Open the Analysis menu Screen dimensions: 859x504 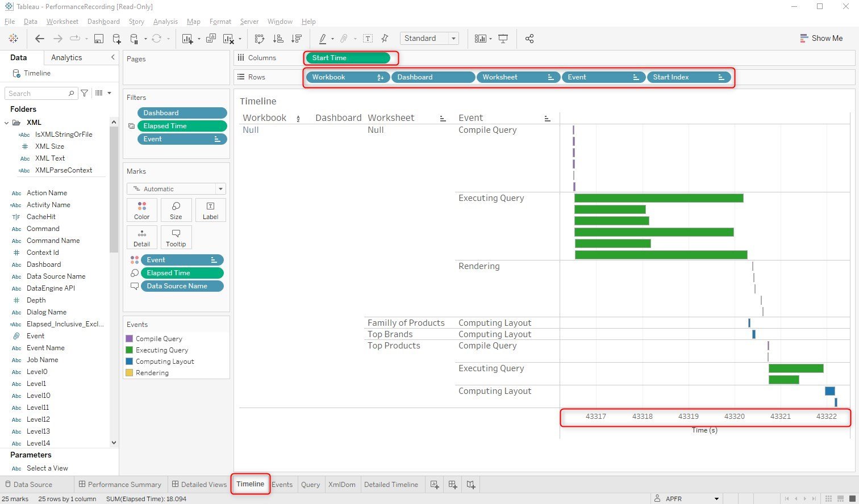[x=165, y=22]
